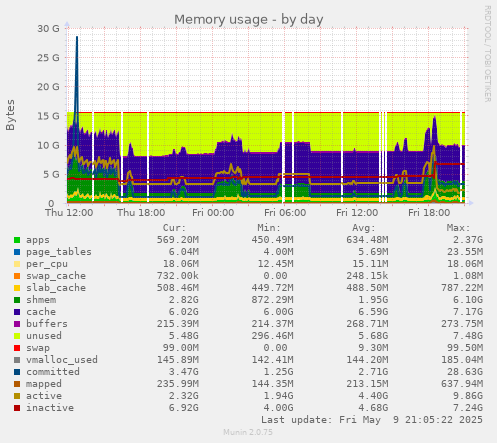The height and width of the screenshot is (443, 497).
Task: Click the cache average value 6.59G
Action: (373, 312)
